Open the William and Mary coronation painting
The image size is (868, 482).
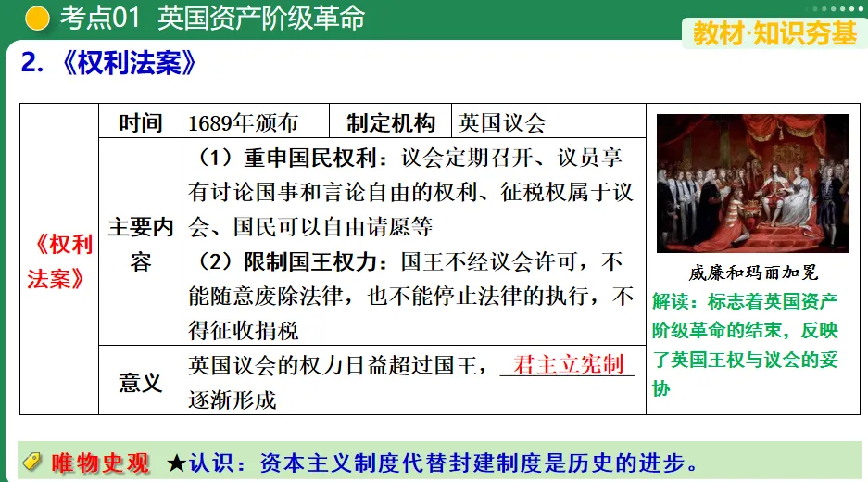753,184
